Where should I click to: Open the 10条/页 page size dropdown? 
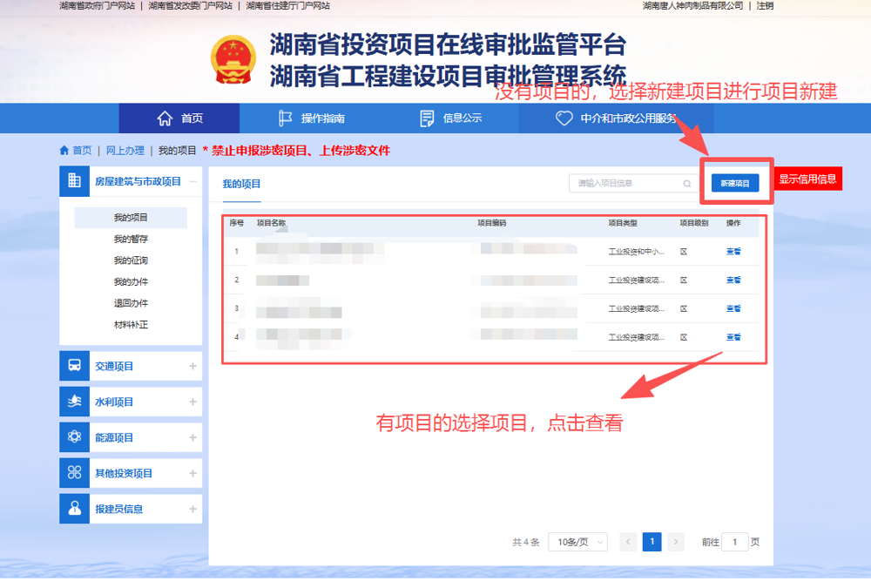point(582,542)
